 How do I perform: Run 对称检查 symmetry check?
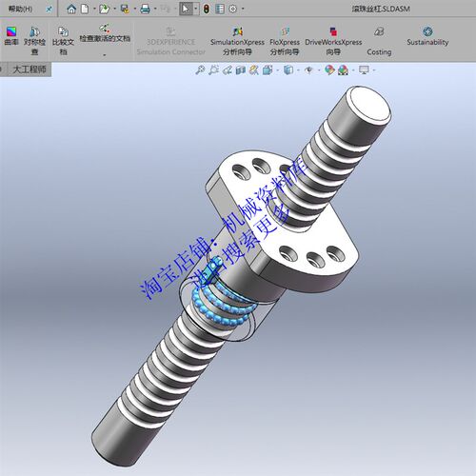coord(34,41)
